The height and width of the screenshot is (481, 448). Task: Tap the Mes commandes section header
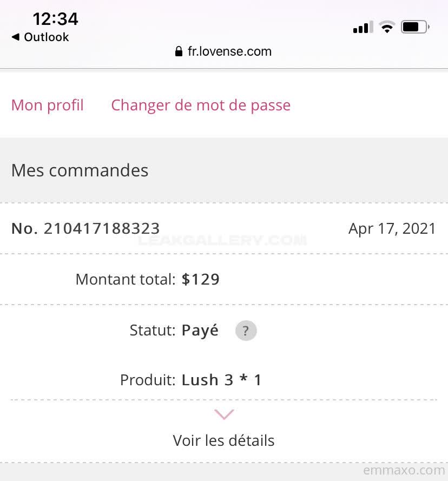(x=80, y=170)
